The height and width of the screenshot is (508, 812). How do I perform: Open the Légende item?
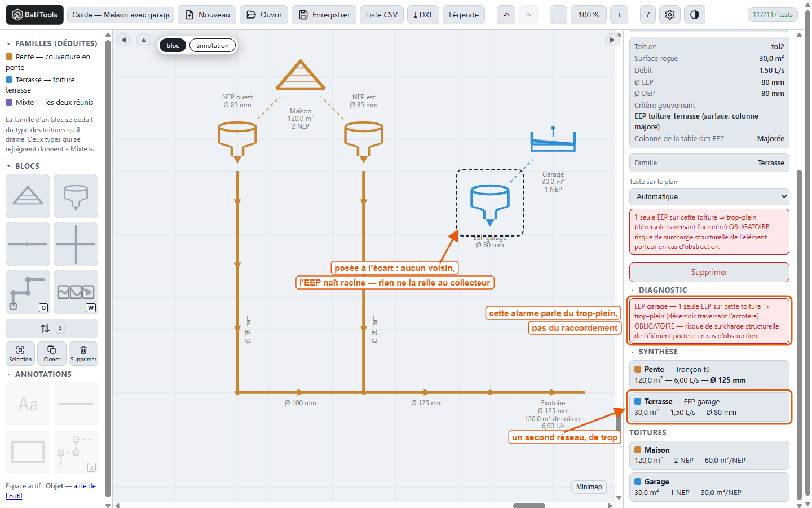click(464, 15)
